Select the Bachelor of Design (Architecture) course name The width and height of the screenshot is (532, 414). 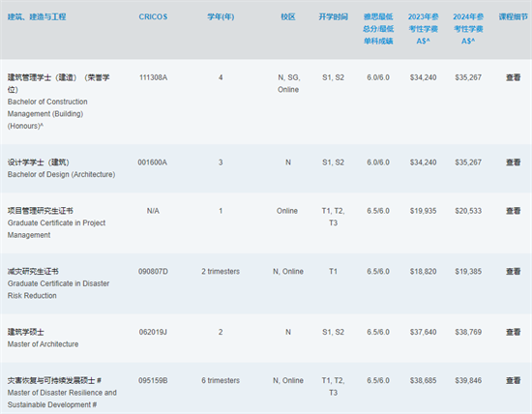point(61,174)
